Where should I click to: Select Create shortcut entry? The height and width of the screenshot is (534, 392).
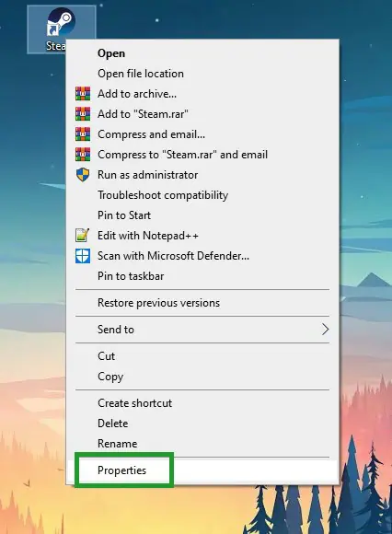coord(202,403)
